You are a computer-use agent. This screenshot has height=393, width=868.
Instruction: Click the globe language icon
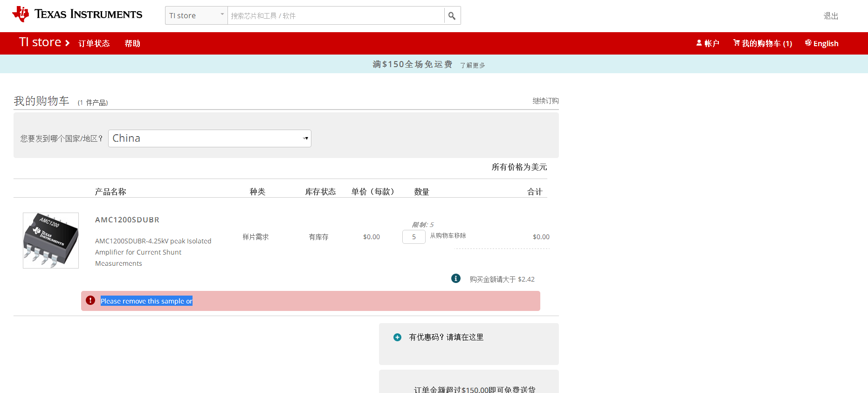(808, 43)
